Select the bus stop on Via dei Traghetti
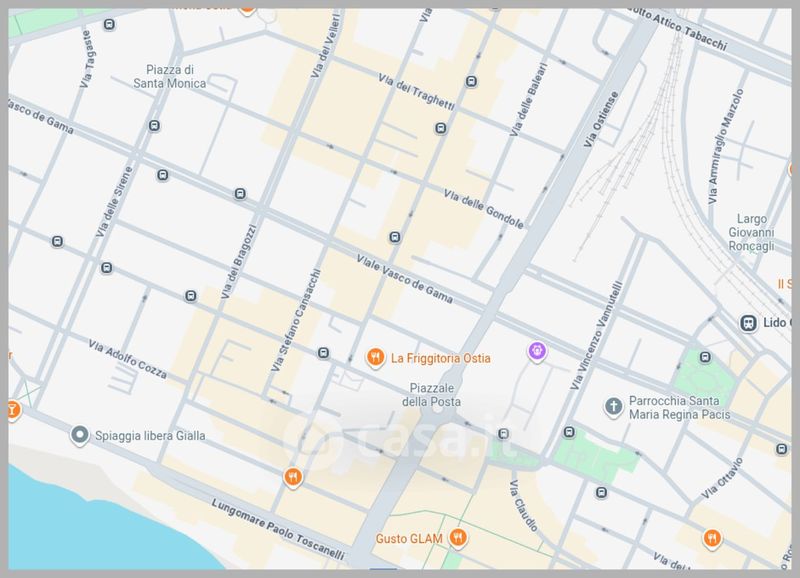Screen dimensions: 800x578 [471, 82]
